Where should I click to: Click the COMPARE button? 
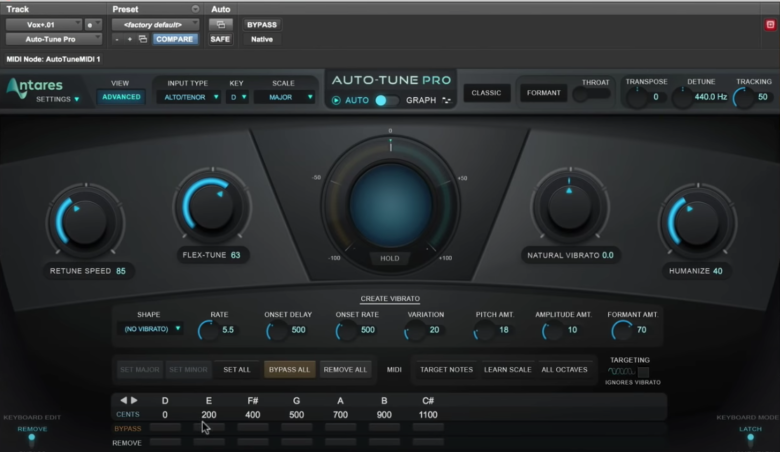pos(175,39)
